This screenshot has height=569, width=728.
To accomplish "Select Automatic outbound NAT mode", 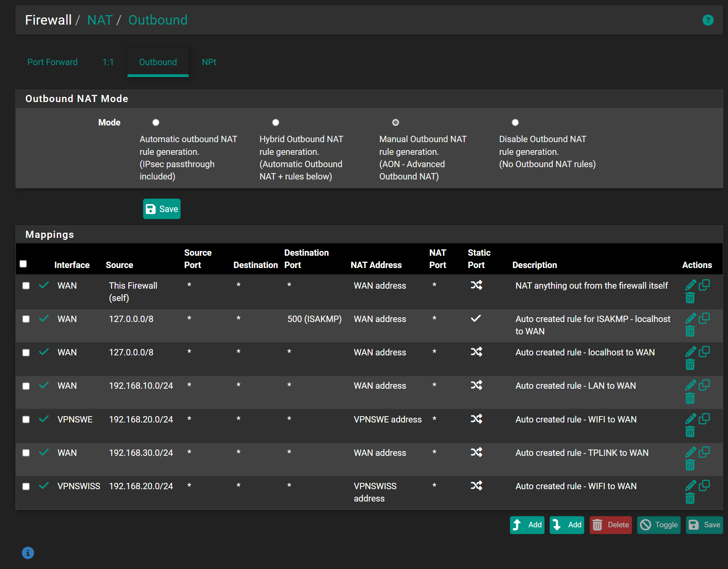I will [x=156, y=122].
